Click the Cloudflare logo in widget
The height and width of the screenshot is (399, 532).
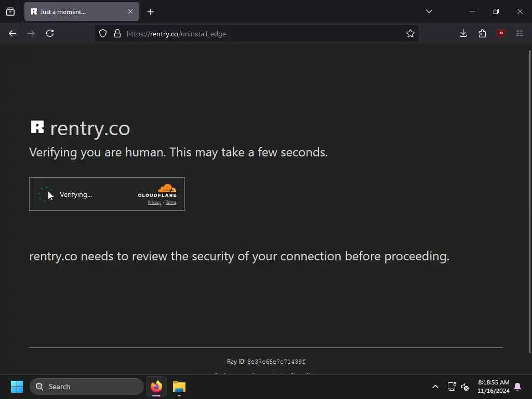point(157,191)
